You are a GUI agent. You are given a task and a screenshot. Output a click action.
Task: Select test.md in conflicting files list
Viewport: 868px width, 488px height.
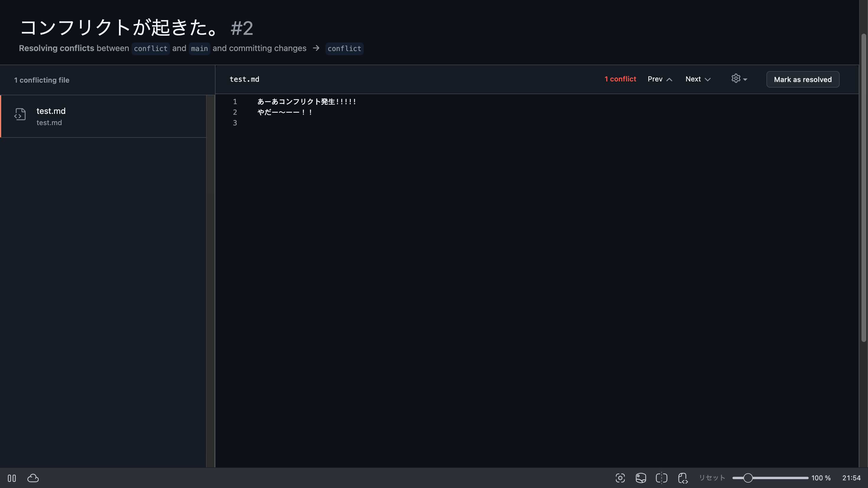point(103,116)
